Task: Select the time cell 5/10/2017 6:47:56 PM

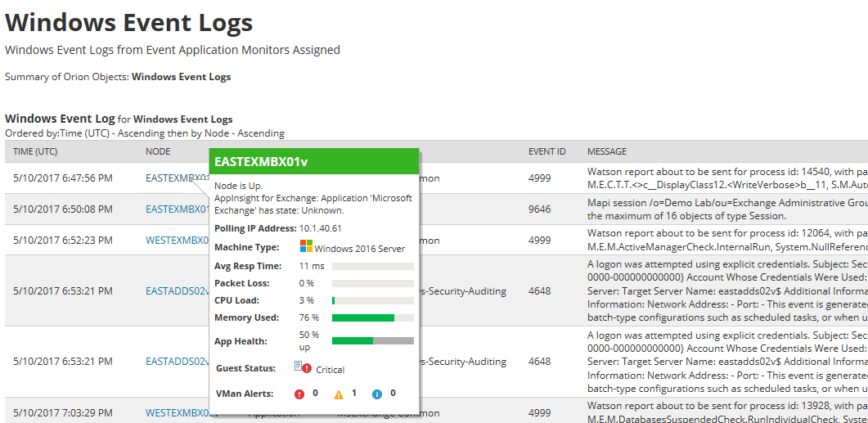Action: click(63, 178)
